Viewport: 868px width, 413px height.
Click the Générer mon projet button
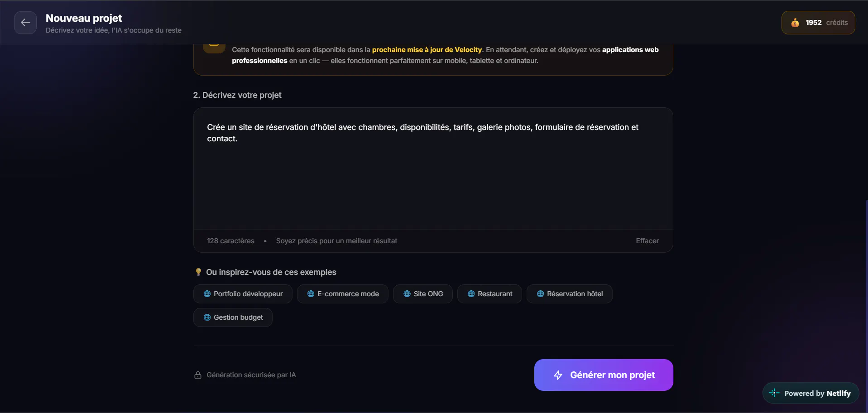pos(604,375)
